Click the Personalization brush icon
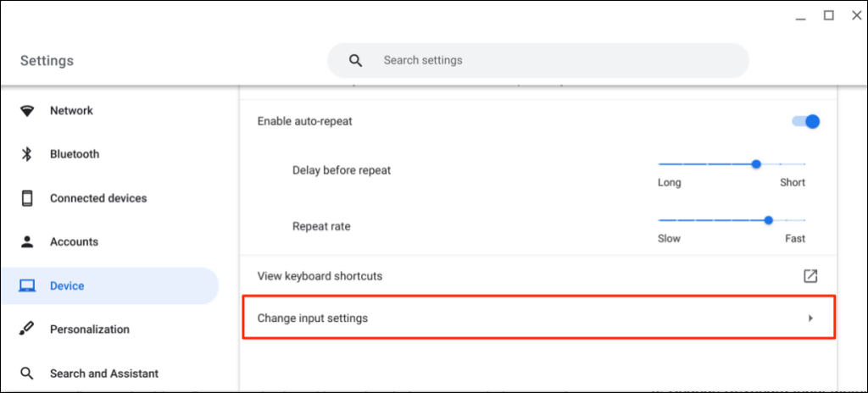 [27, 329]
